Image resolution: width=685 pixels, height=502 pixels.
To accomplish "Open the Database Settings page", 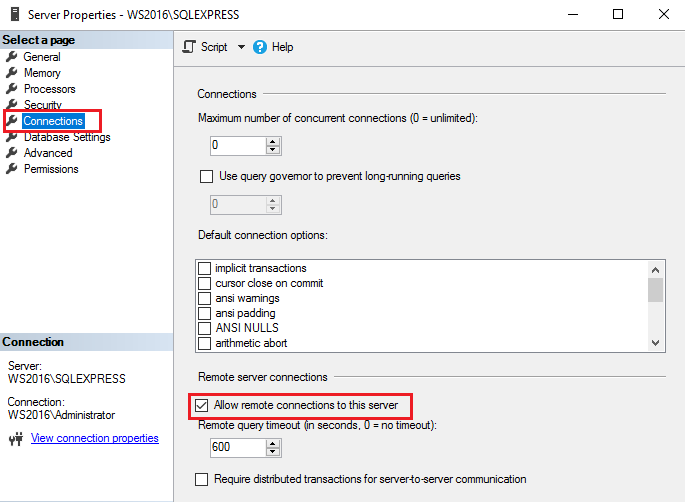I will [x=67, y=137].
